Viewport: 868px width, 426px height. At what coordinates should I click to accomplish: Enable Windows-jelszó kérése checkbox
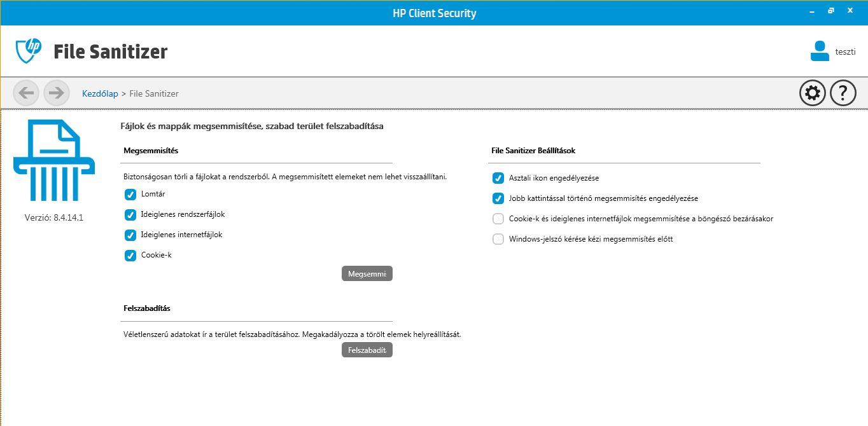click(x=498, y=240)
